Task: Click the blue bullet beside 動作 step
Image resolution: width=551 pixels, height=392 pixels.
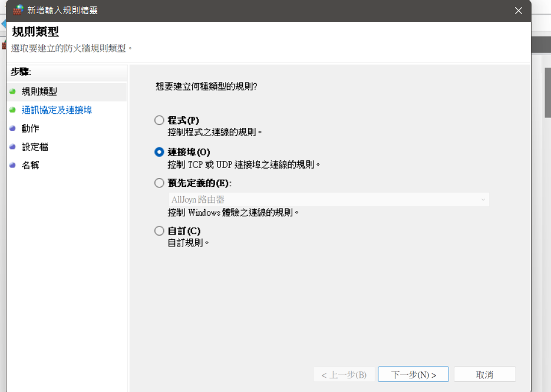Action: tap(12, 129)
